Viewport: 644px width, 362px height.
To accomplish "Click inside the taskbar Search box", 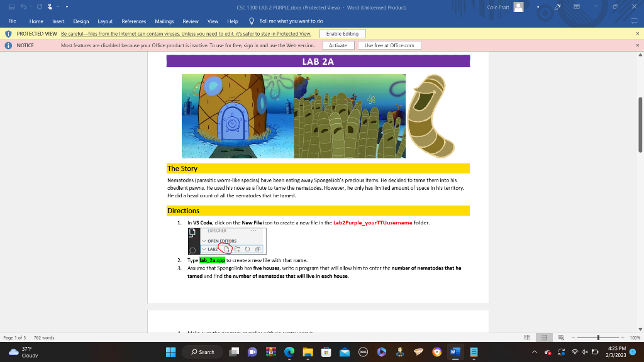I will point(203,352).
